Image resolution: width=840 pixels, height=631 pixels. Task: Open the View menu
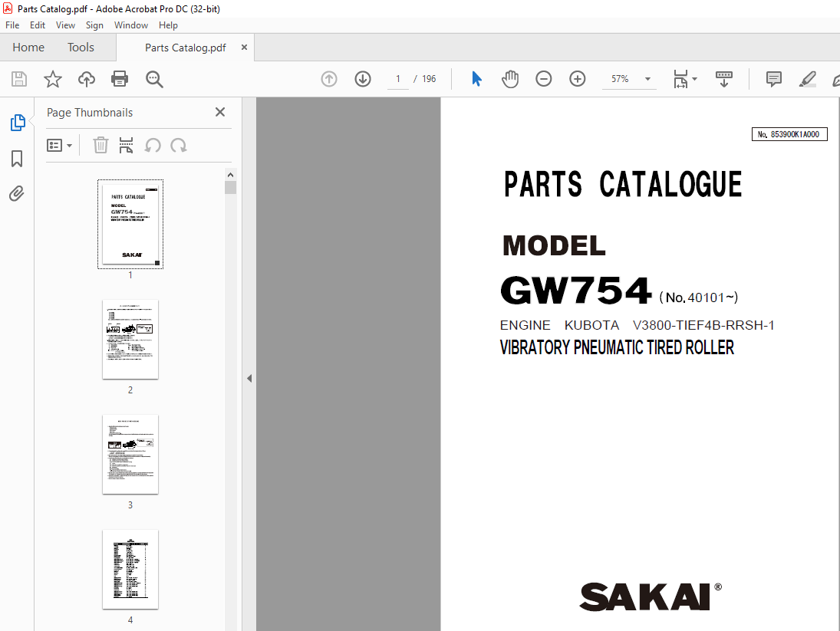(x=65, y=25)
